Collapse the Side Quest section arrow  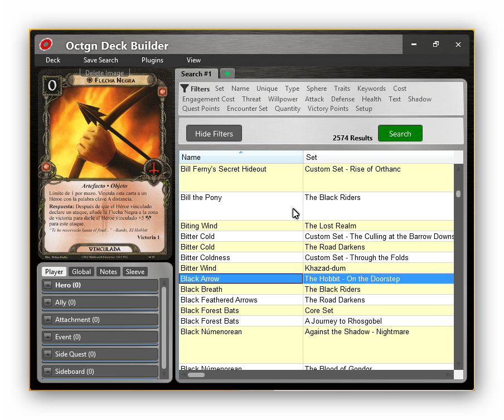point(47,354)
